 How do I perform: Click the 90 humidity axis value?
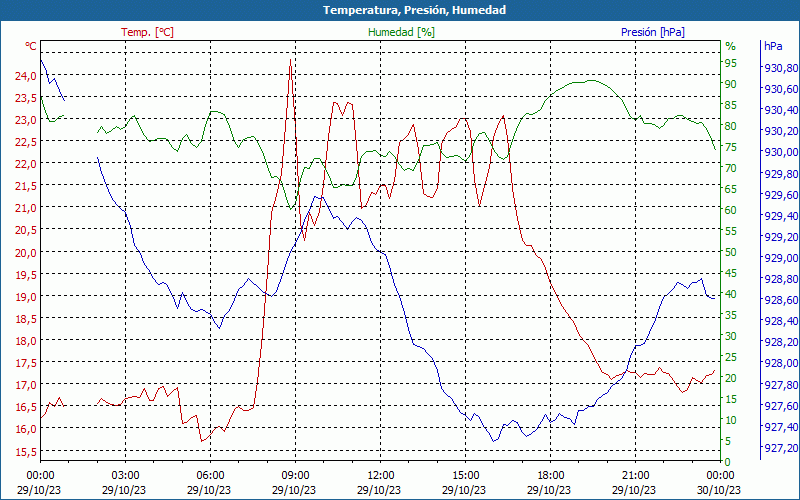(x=731, y=84)
